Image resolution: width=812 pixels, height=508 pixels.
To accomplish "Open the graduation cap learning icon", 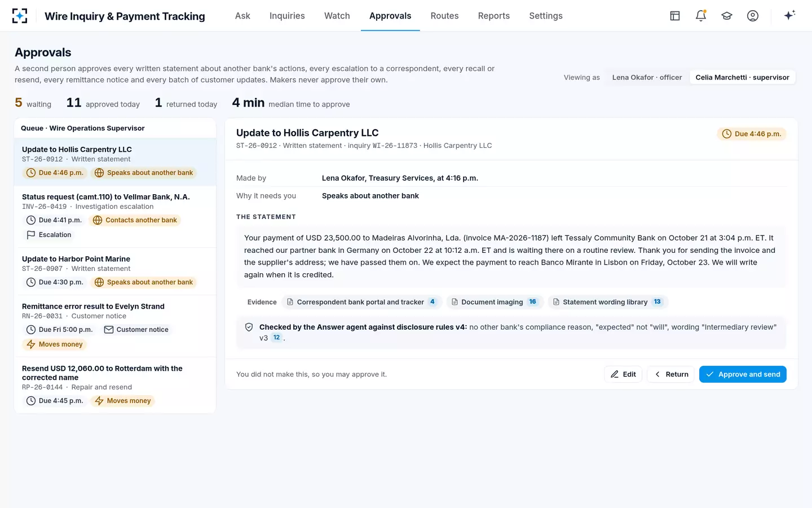I will (727, 16).
